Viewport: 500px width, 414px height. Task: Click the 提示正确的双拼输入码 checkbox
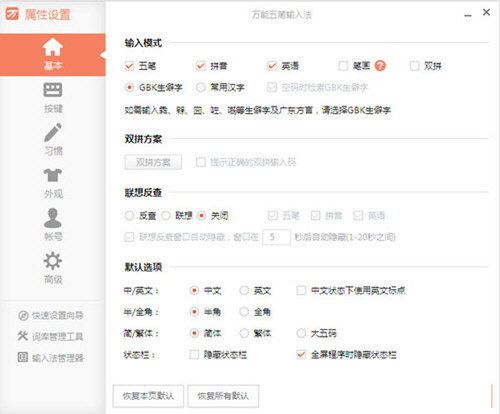click(201, 162)
